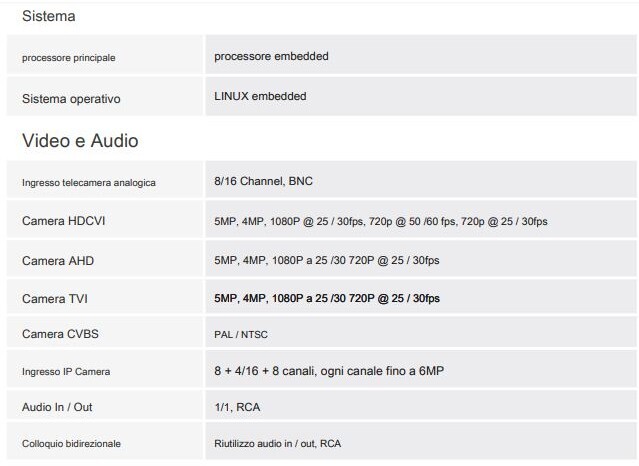This screenshot has height=466, width=639.
Task: Select the Video e Audio heading
Action: [80, 141]
